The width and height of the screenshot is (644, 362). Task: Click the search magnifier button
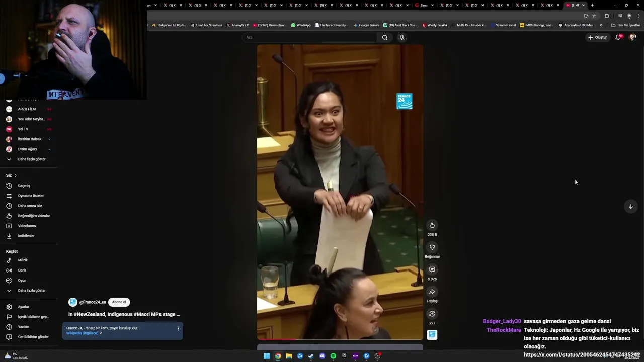pyautogui.click(x=385, y=37)
